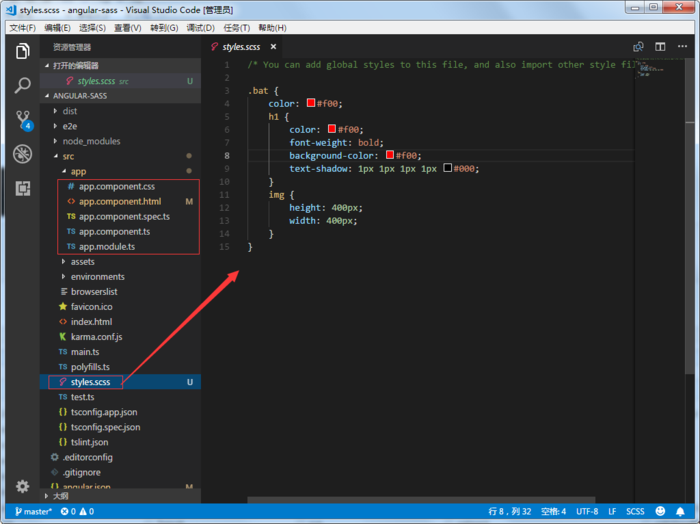Screen dimensions: 700x524
Task: Click the red swatch on line 4 color
Action: (311, 103)
